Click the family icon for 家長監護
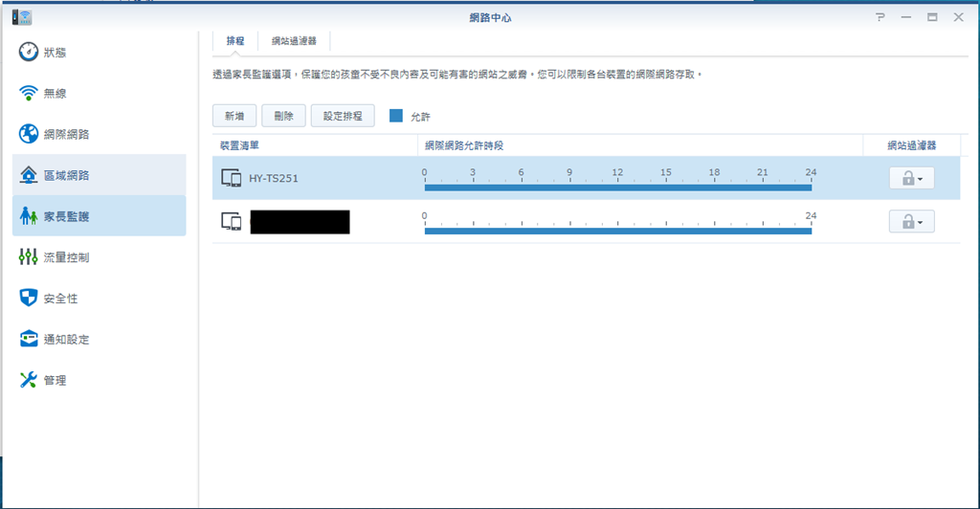This screenshot has height=509, width=980. [28, 215]
